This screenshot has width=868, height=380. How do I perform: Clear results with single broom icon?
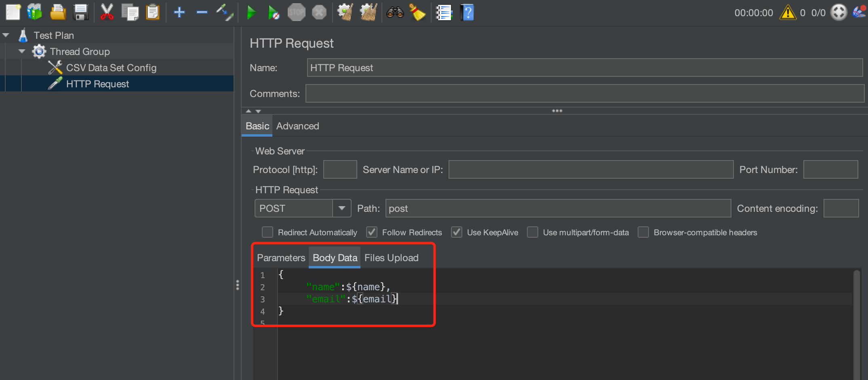[345, 12]
